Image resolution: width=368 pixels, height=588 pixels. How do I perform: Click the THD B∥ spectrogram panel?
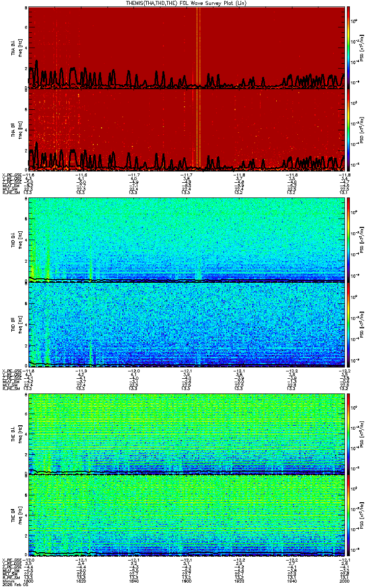click(187, 324)
